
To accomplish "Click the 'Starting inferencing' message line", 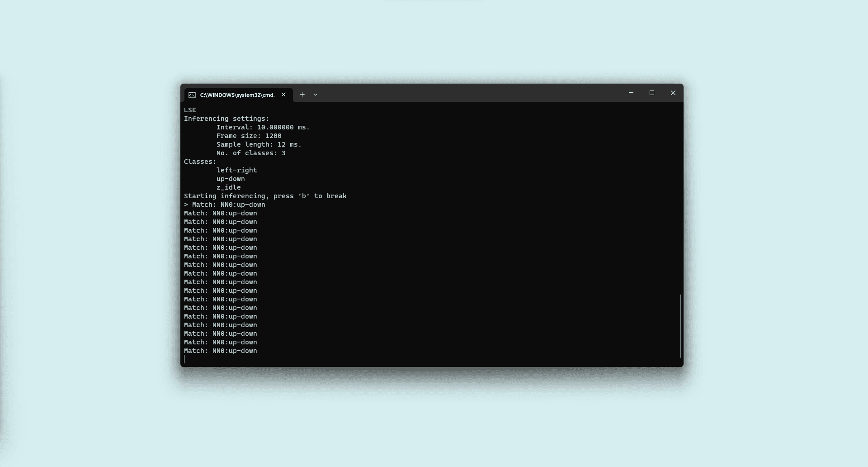I will pyautogui.click(x=265, y=196).
